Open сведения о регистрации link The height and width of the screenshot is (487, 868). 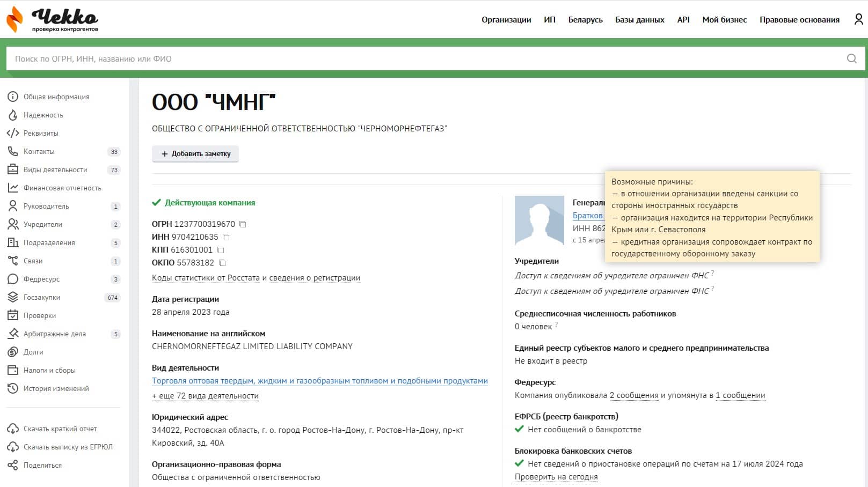point(315,278)
